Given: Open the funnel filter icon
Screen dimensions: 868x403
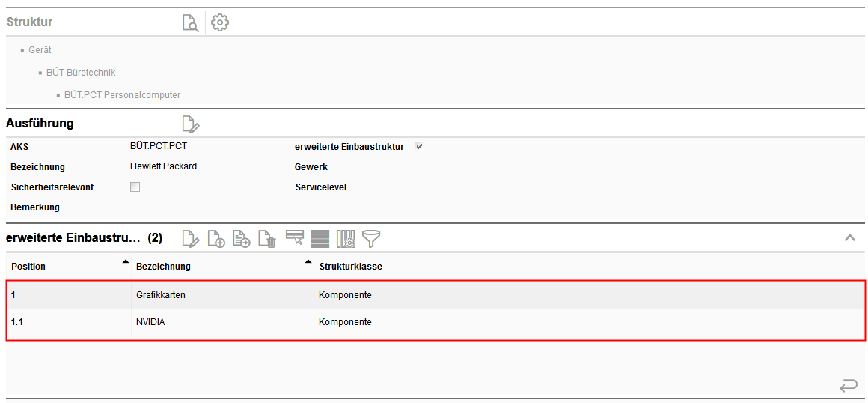Looking at the screenshot, I should (371, 238).
